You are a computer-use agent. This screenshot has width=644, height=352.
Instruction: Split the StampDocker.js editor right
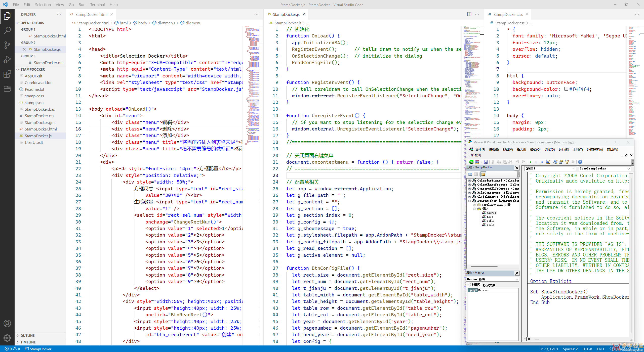pos(469,14)
